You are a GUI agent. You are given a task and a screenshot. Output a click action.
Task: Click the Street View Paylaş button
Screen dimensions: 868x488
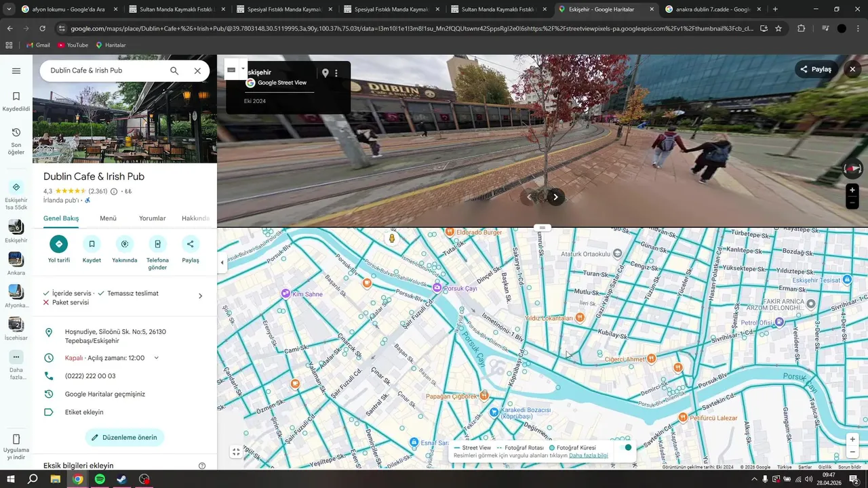click(x=816, y=69)
